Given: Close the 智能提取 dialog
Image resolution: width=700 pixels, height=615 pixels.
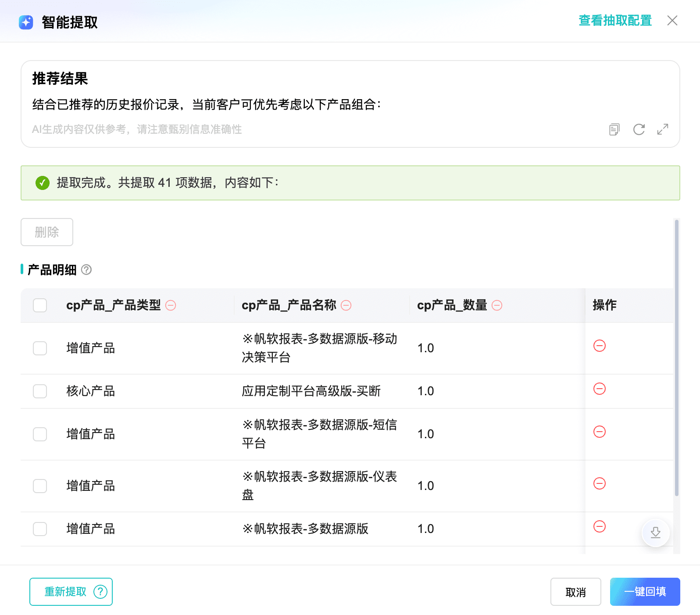Looking at the screenshot, I should [672, 21].
